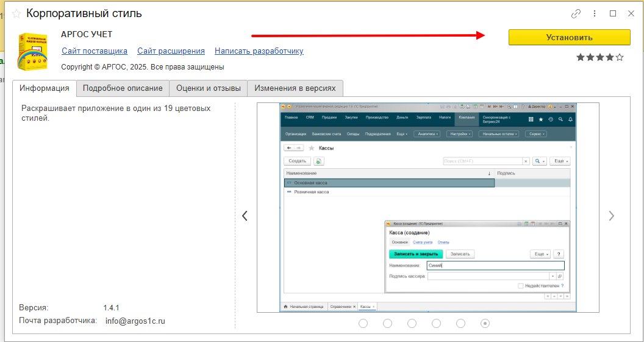Viewport: 644px width, 342px height.
Task: Click the version value 1.4.1
Action: pyautogui.click(x=112, y=307)
